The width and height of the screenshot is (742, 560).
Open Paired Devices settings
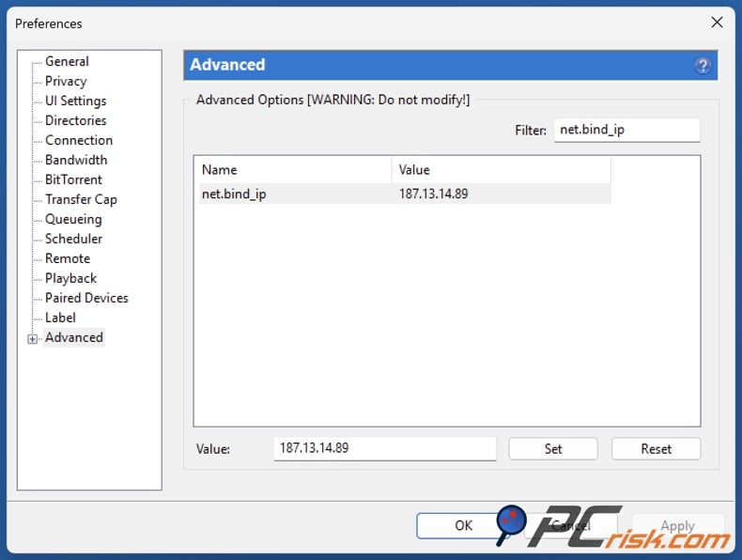point(86,298)
